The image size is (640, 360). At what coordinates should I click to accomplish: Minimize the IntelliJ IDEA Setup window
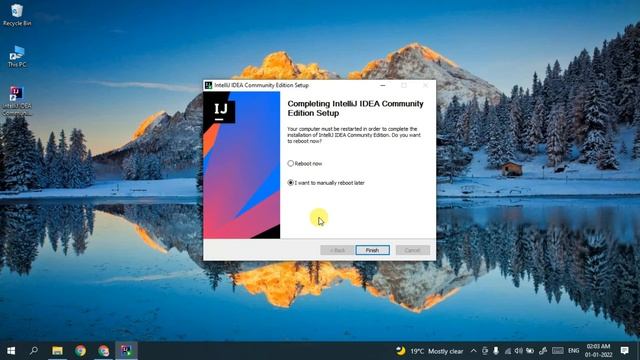[x=382, y=85]
